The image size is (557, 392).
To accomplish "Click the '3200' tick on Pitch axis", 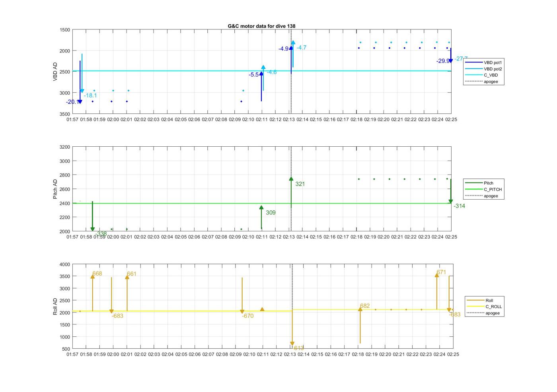I will click(x=64, y=147).
